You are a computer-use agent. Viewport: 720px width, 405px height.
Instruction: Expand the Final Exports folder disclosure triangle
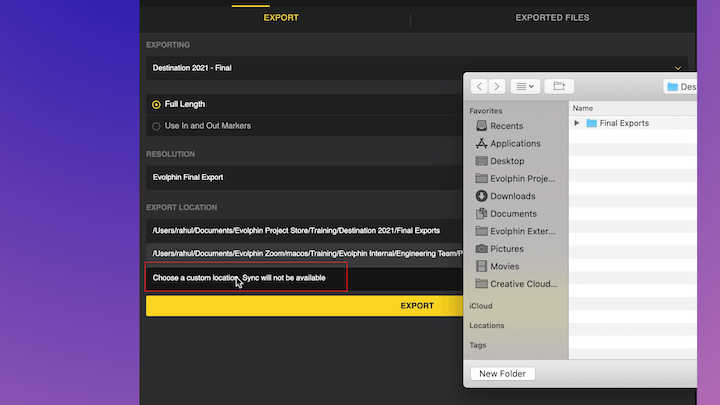click(577, 123)
